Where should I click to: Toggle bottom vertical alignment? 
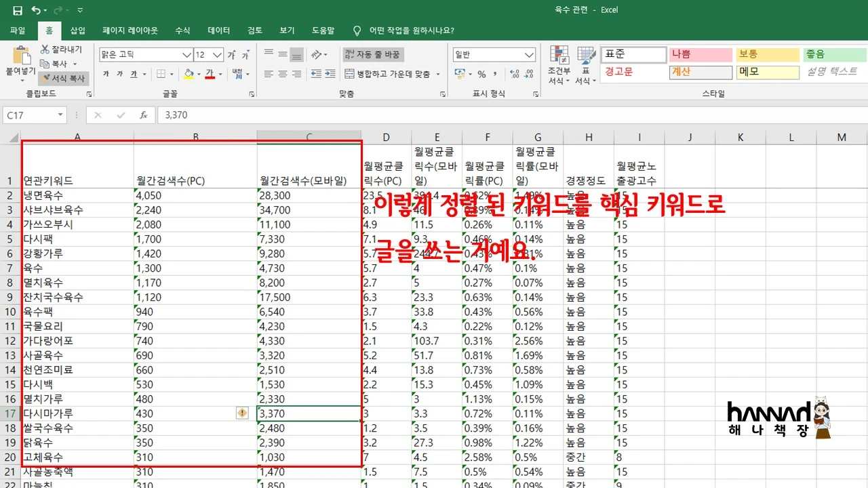click(296, 55)
